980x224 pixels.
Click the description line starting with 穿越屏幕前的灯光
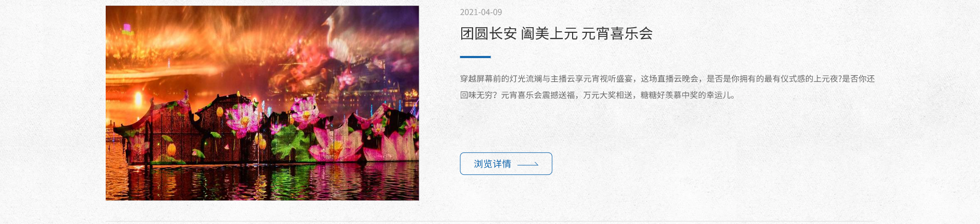tap(667, 79)
